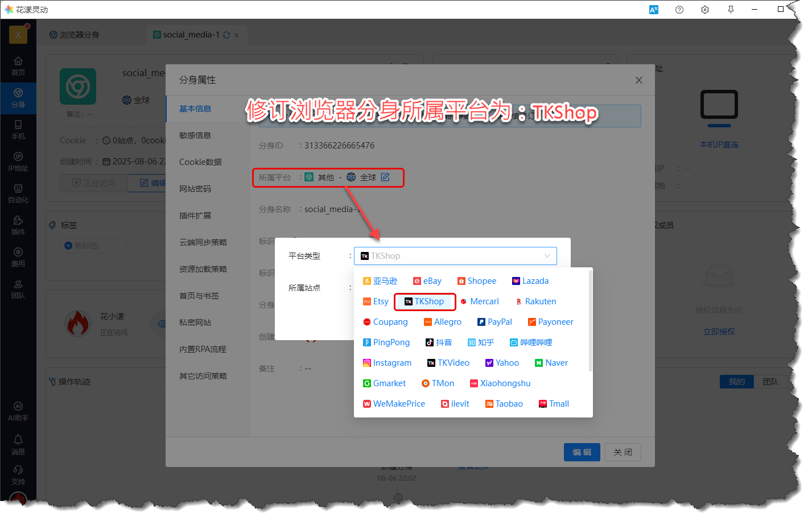Pick PingPong platform option

click(386, 342)
